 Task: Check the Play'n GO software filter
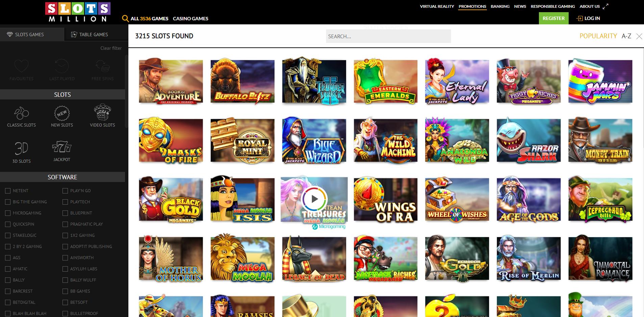(65, 191)
